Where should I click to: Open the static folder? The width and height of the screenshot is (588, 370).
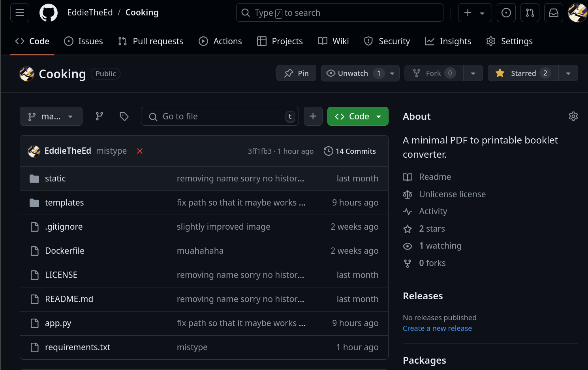coord(55,179)
